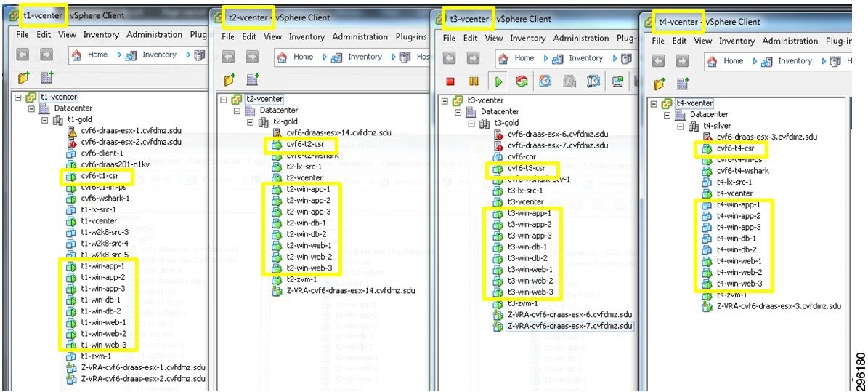Open View menu in t4-vcenter window
This screenshot has height=392, width=868.
[702, 41]
